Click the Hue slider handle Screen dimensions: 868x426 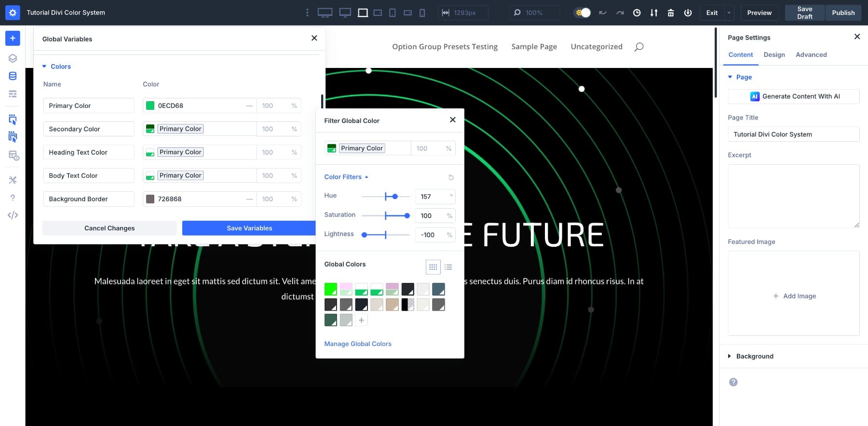point(395,197)
